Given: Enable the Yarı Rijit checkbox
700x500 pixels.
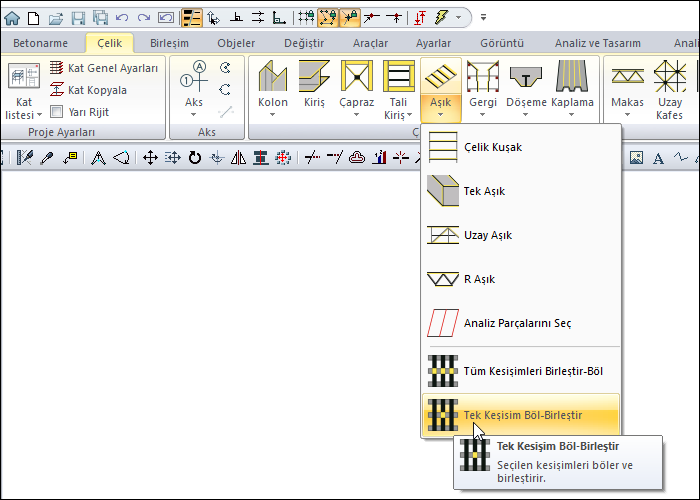Looking at the screenshot, I should pyautogui.click(x=57, y=112).
